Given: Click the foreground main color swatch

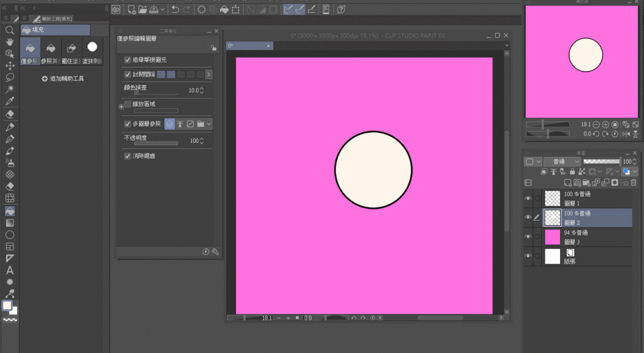Looking at the screenshot, I should tap(7, 306).
